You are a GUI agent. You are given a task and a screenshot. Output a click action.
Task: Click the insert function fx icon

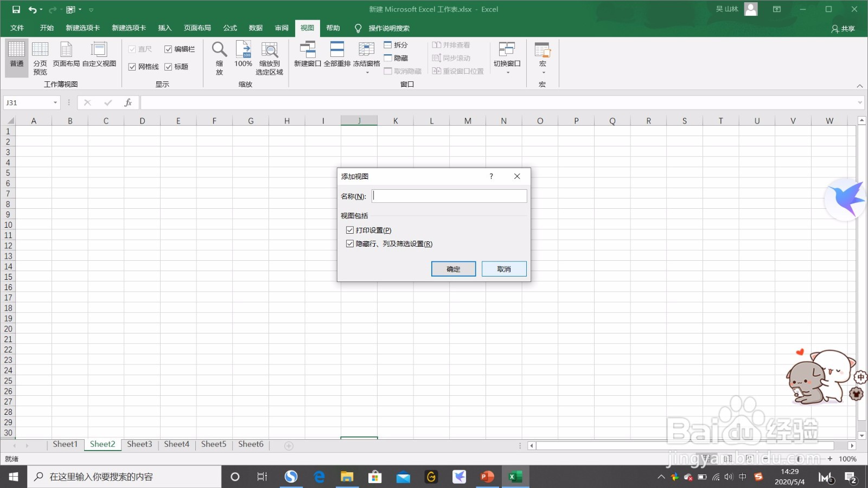[128, 102]
